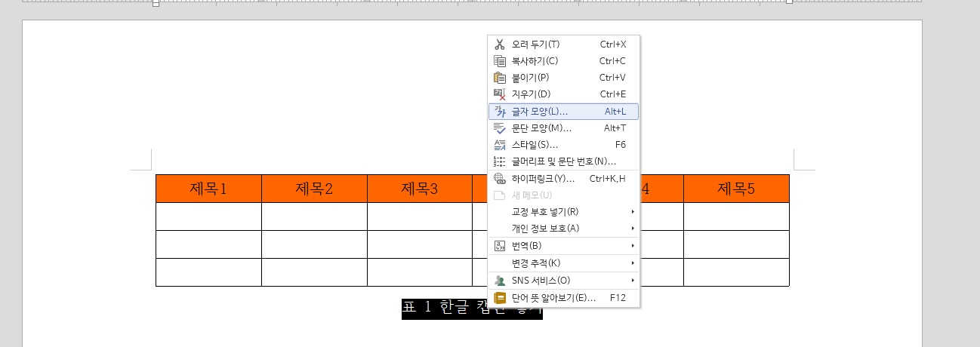The height and width of the screenshot is (347, 980).
Task: Click the bullet list numbering icon
Action: pos(499,161)
